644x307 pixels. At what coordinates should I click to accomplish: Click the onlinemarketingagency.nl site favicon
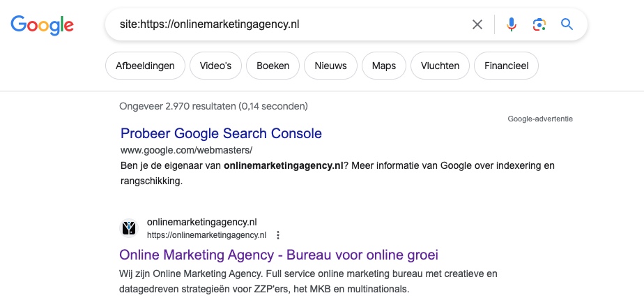[130, 228]
